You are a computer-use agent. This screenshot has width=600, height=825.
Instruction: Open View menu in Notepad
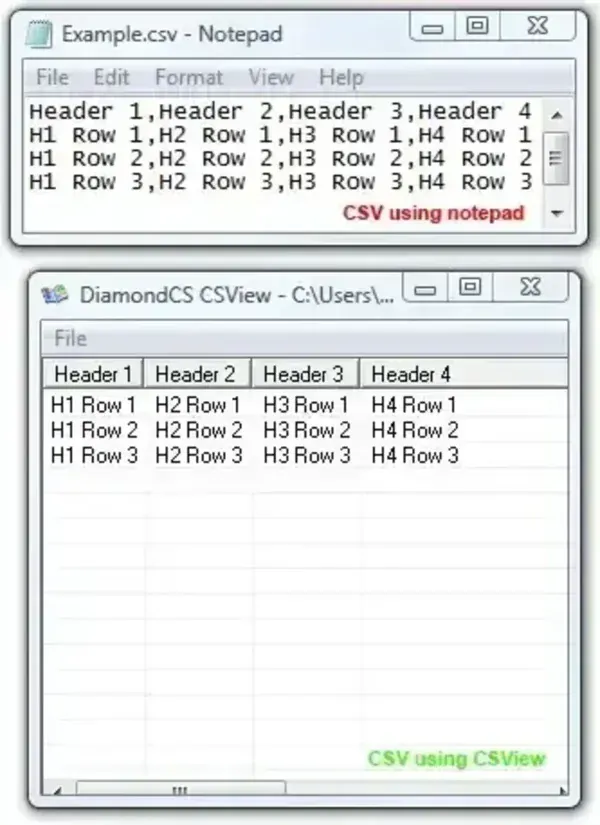point(271,77)
